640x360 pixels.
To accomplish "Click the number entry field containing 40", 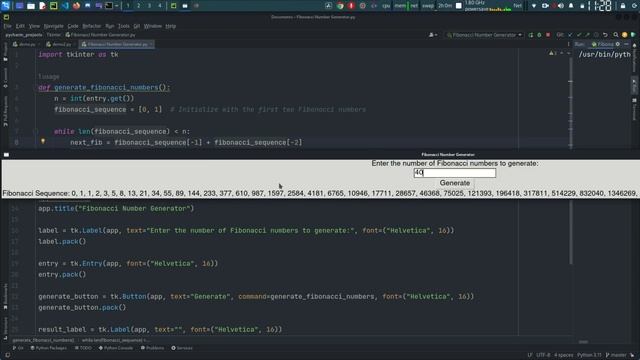I will (455, 173).
